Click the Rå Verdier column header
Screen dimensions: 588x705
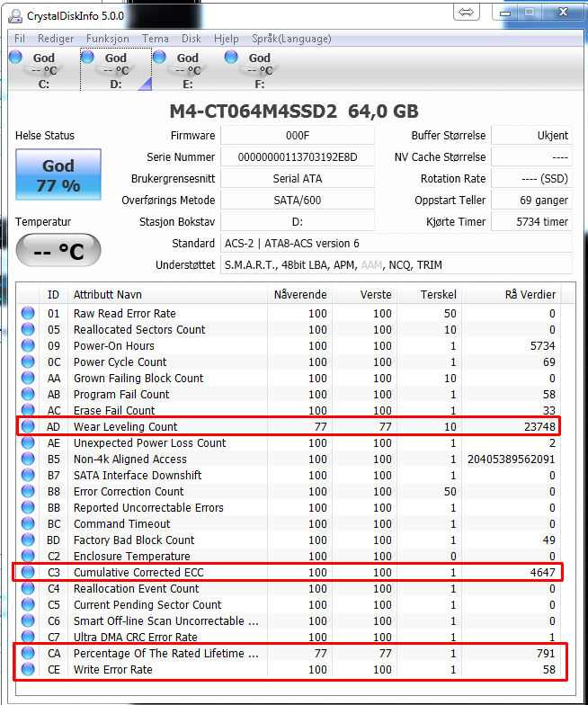coord(511,295)
